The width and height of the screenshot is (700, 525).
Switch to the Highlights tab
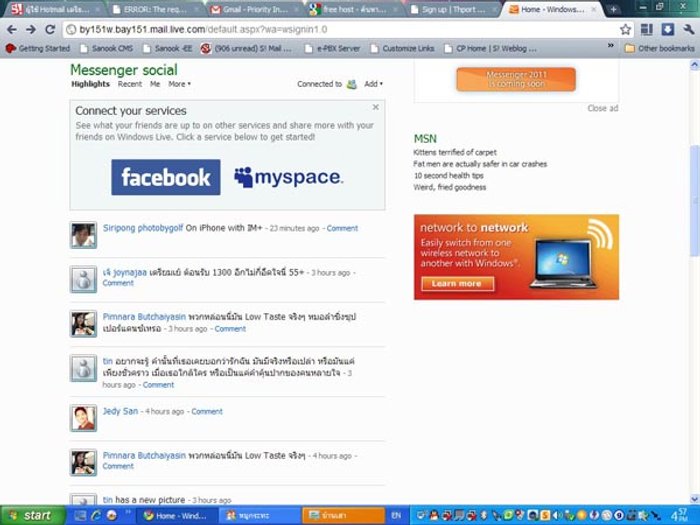pos(90,84)
